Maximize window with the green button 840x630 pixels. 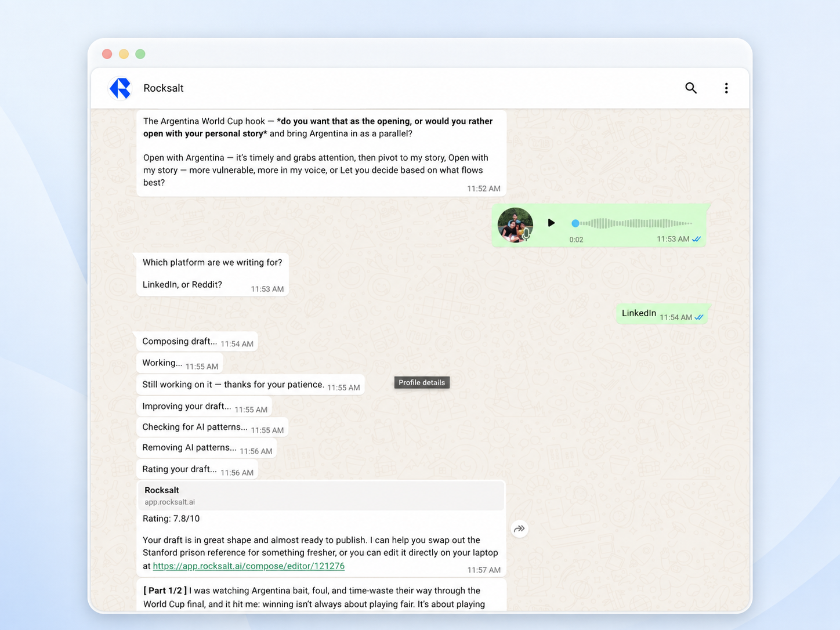point(140,54)
